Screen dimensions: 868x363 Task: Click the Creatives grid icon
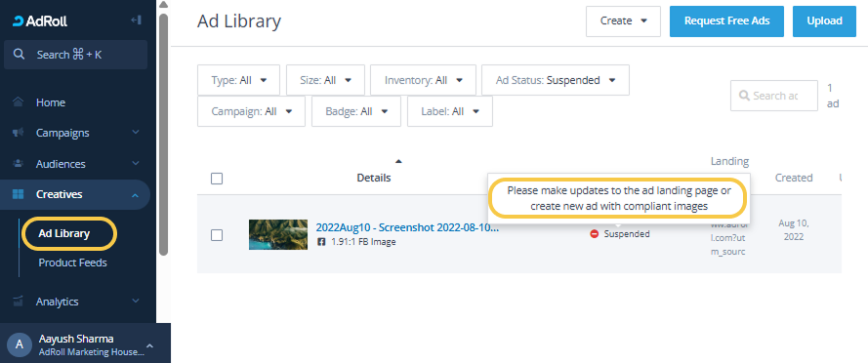point(19,194)
